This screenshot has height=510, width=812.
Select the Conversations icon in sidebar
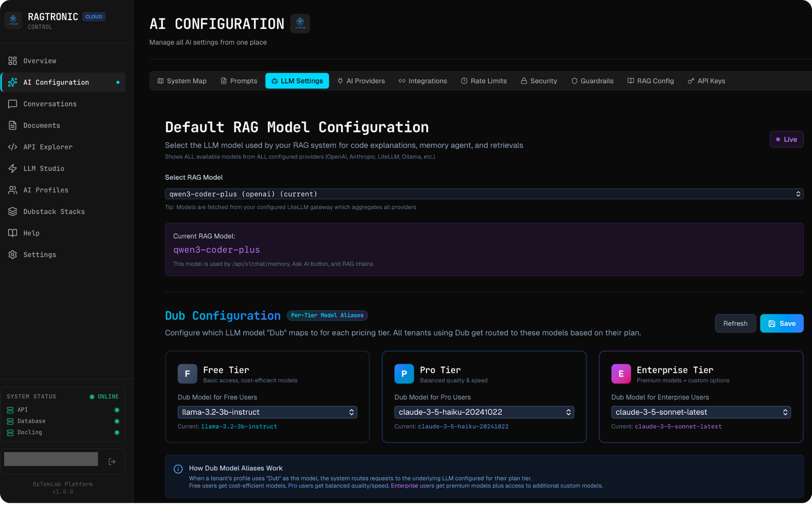click(x=12, y=104)
